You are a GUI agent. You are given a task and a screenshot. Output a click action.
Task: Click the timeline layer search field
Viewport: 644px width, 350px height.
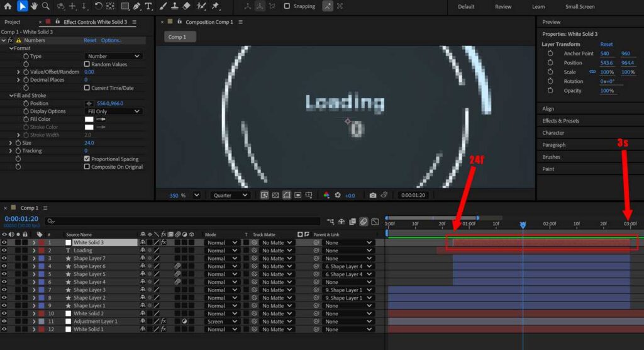183,222
